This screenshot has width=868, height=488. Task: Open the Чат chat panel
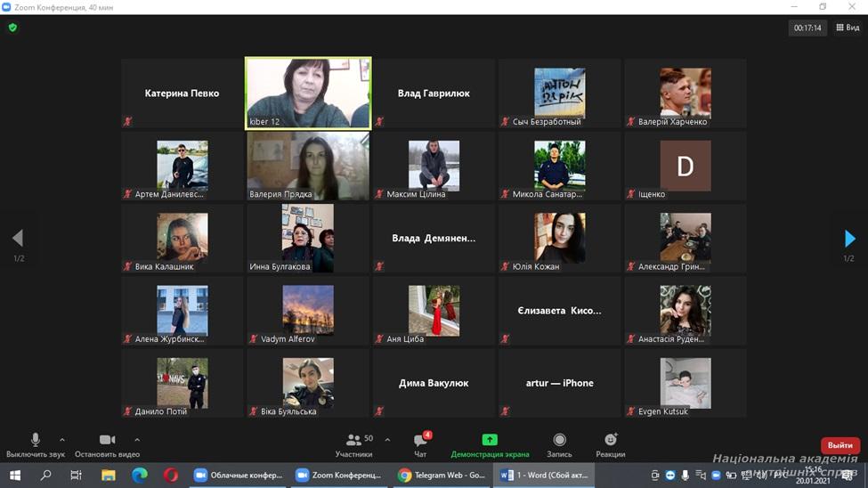tap(421, 444)
